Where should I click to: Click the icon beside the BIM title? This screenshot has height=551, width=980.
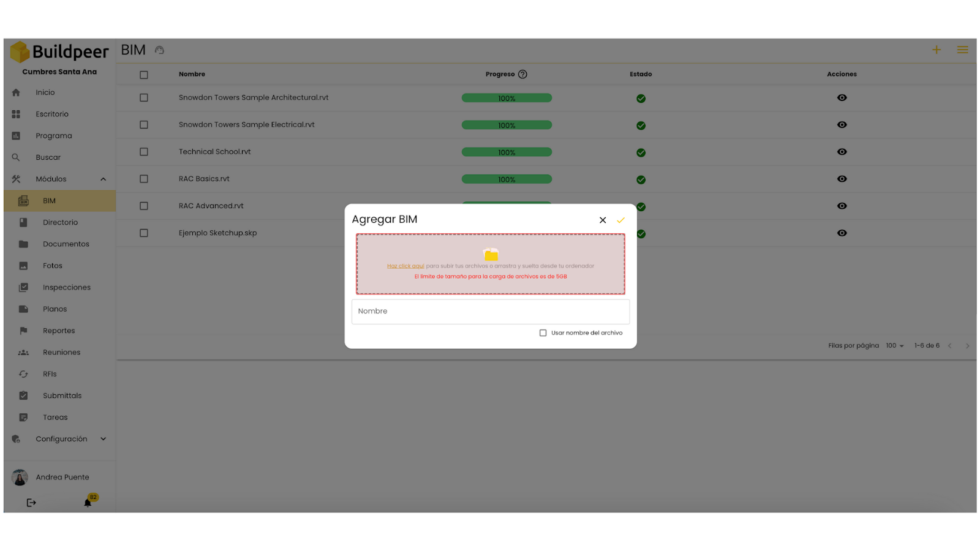(159, 50)
